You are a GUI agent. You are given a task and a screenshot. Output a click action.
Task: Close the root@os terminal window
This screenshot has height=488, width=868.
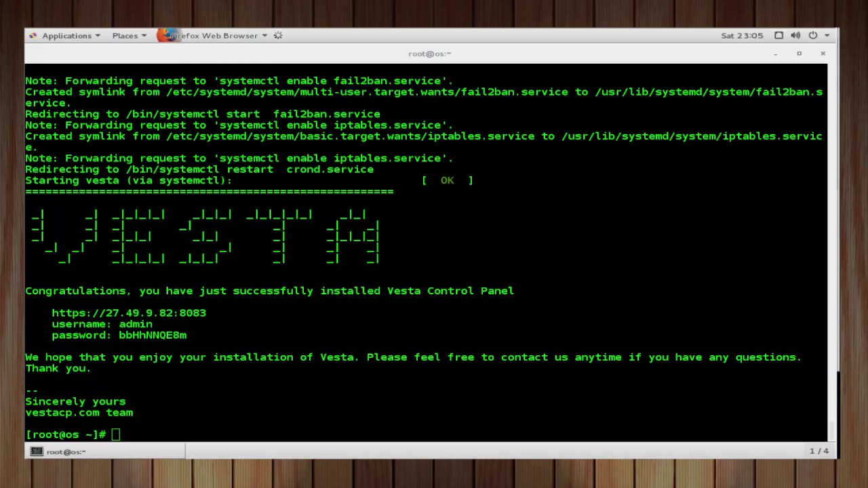[823, 54]
